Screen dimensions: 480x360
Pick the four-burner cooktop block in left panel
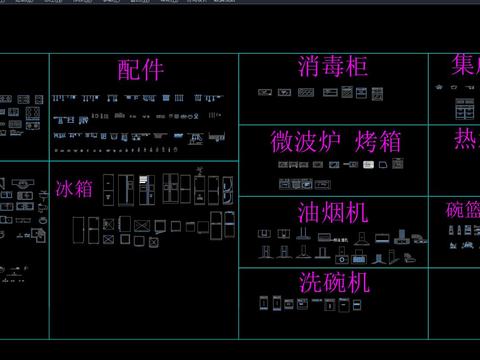[x=33, y=113]
